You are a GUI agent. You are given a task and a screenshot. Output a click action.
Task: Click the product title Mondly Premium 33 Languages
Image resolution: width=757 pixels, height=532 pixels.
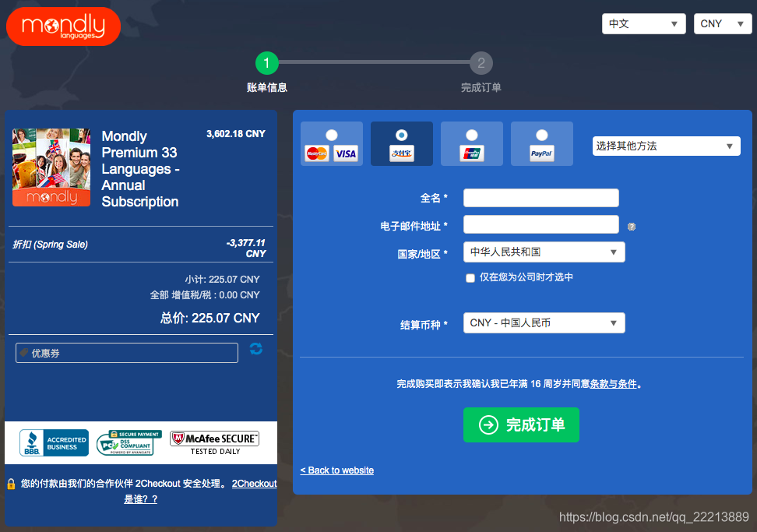click(140, 168)
